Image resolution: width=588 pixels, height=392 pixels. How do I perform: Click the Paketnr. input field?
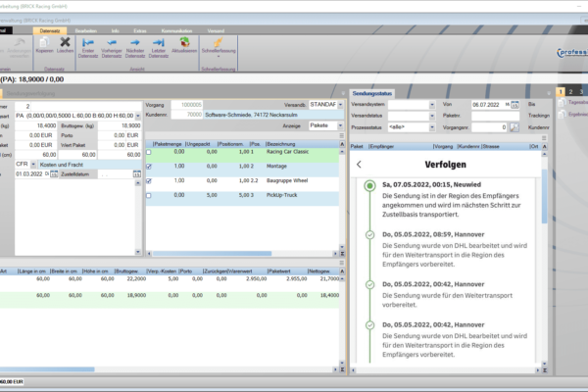(488, 115)
